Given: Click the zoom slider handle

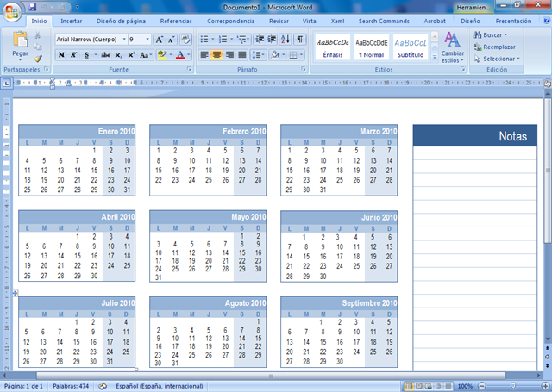Looking at the screenshot, I should pyautogui.click(x=513, y=386).
